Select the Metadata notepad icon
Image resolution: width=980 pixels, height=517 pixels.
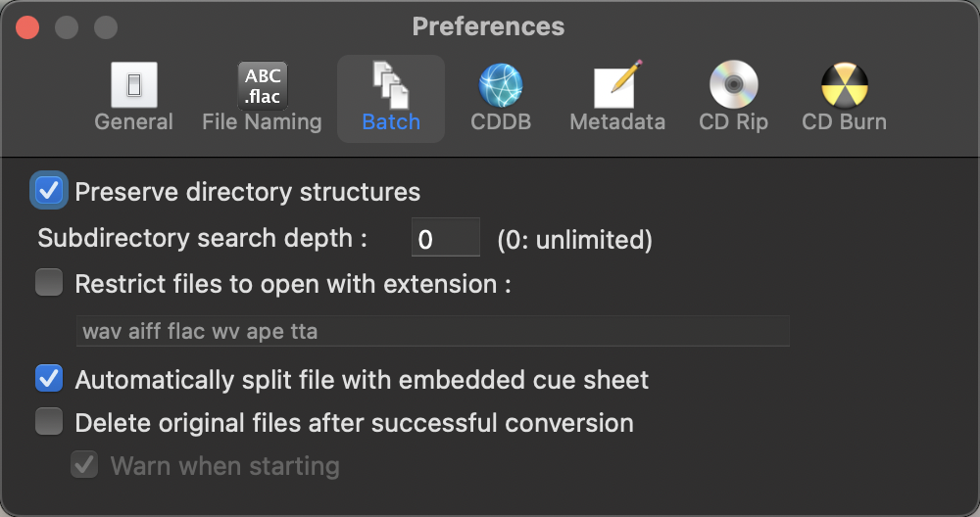coord(617,85)
